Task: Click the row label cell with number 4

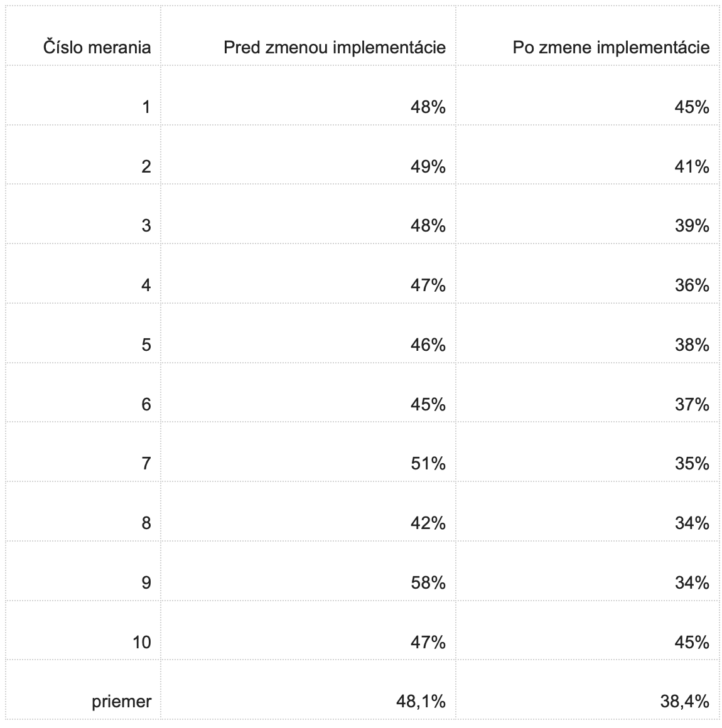Action: [83, 274]
